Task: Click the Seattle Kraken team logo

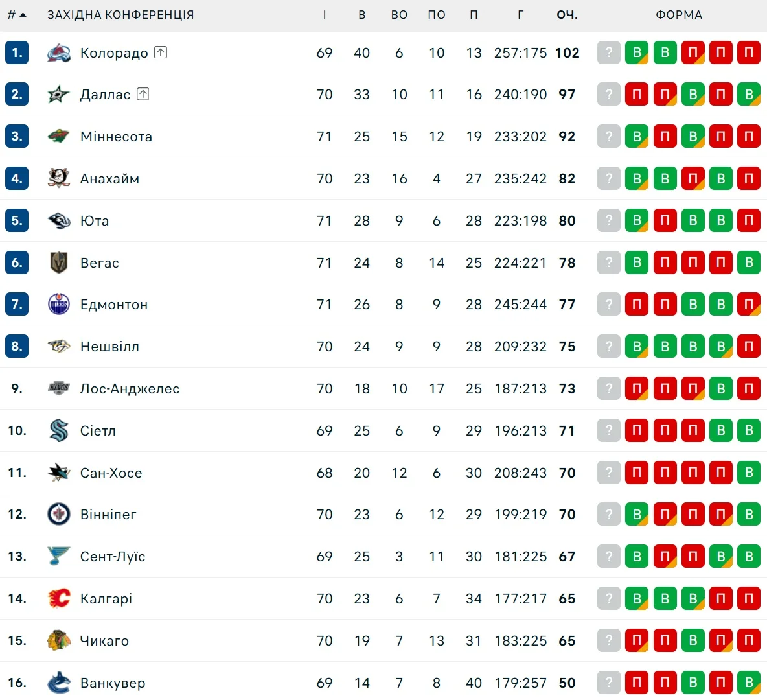Action: [59, 430]
